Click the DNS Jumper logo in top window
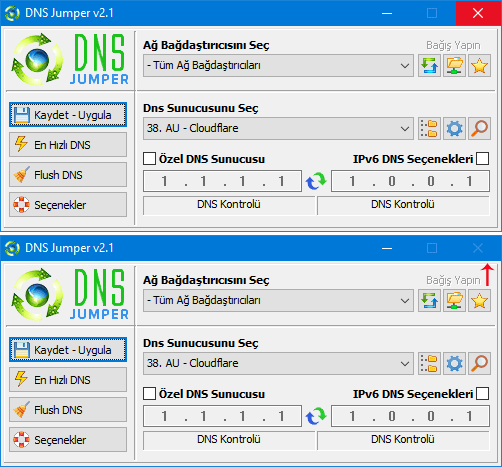The width and height of the screenshot is (502, 467). pos(70,59)
